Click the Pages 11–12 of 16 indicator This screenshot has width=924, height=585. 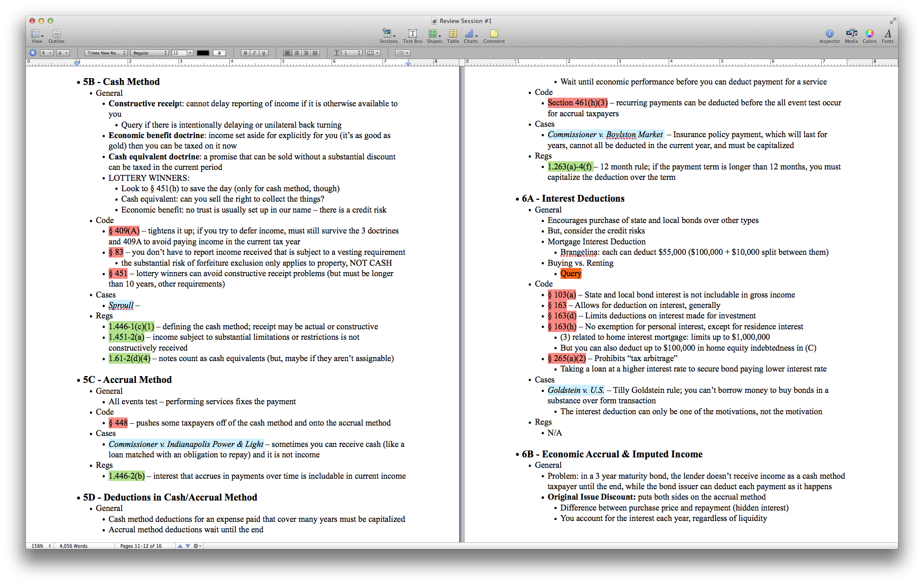(141, 546)
